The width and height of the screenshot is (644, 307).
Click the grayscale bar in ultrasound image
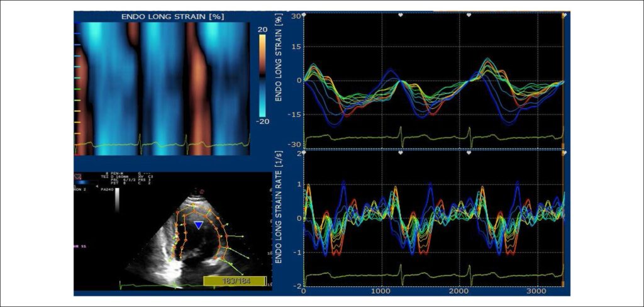118,199
